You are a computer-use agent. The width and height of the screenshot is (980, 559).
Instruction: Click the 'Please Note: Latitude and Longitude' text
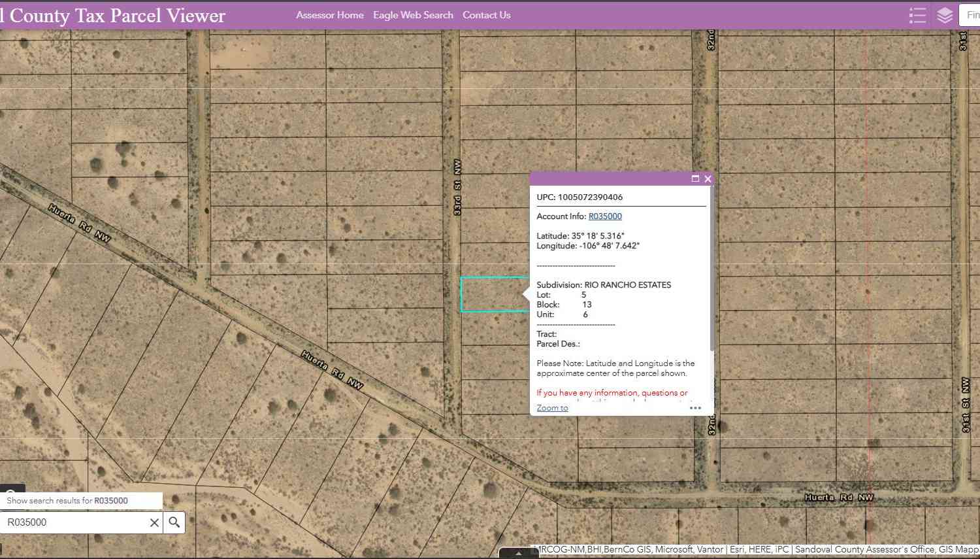615,368
